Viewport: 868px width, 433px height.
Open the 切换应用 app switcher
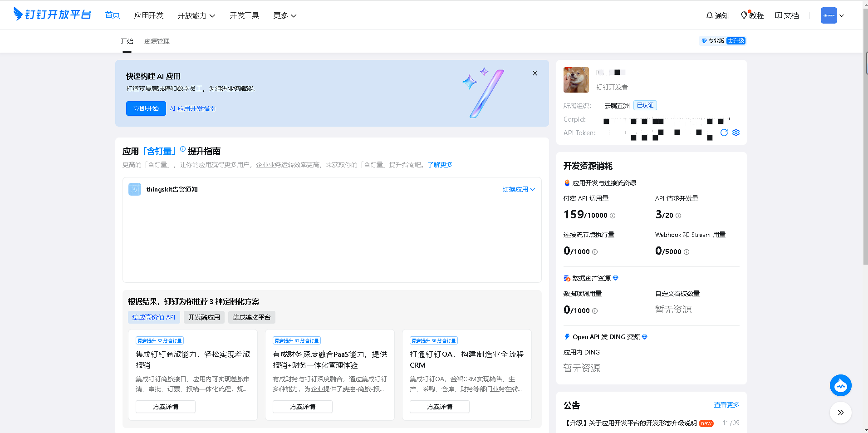click(x=519, y=189)
